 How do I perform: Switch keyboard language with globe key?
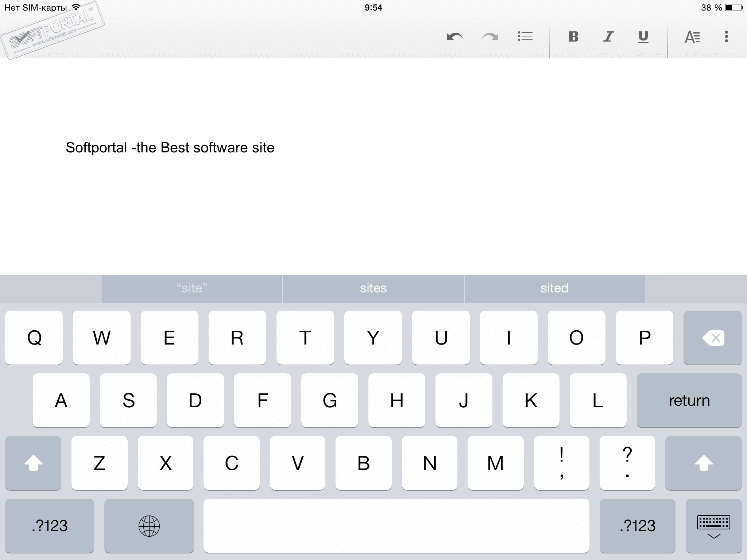(149, 526)
